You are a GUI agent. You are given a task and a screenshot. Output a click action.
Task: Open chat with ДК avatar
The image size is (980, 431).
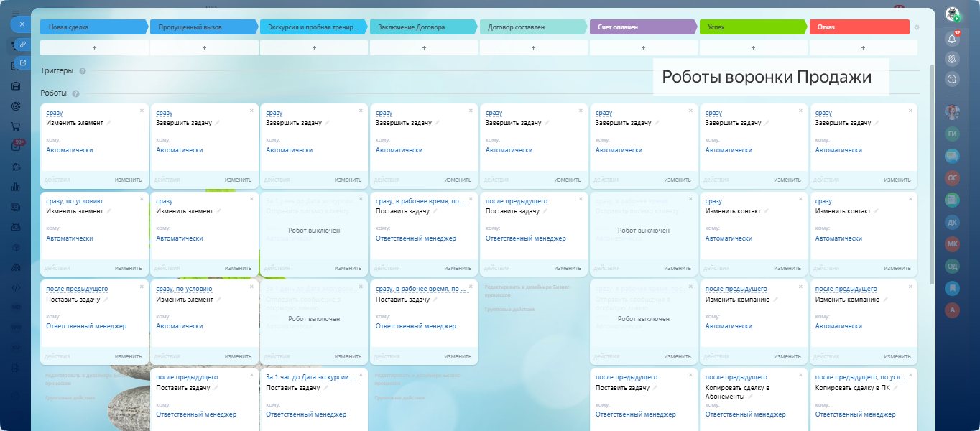pyautogui.click(x=953, y=222)
